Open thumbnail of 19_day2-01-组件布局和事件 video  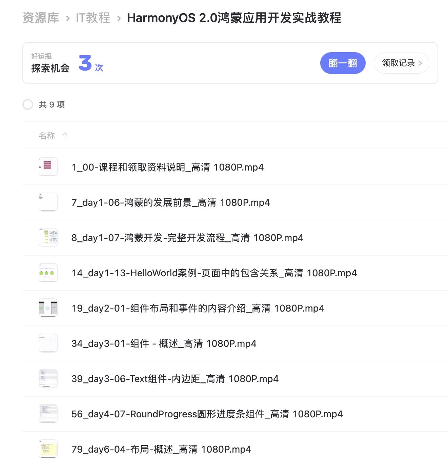(48, 308)
